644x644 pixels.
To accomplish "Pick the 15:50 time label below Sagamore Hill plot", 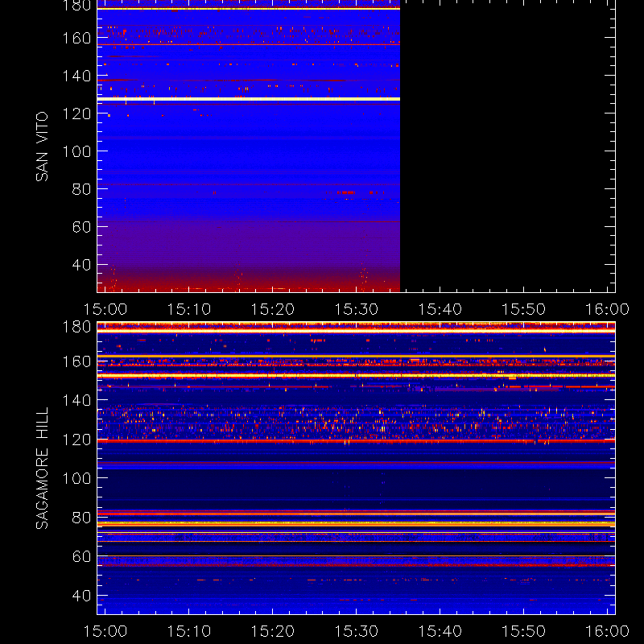I will coord(524,631).
